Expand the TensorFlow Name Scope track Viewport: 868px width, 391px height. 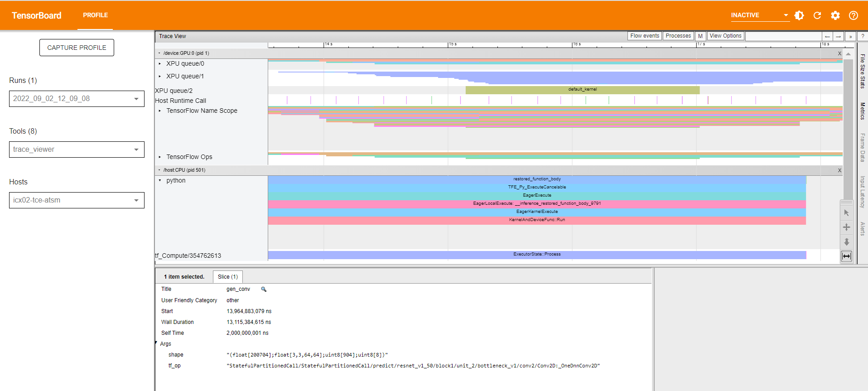pyautogui.click(x=160, y=111)
